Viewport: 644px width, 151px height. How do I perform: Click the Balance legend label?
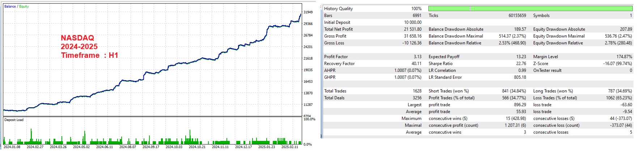[x=10, y=7]
